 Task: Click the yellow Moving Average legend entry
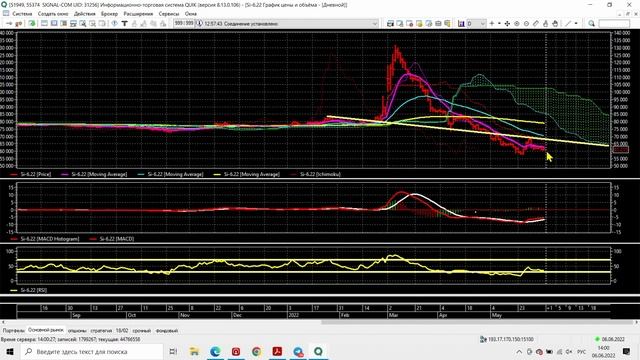pyautogui.click(x=247, y=174)
